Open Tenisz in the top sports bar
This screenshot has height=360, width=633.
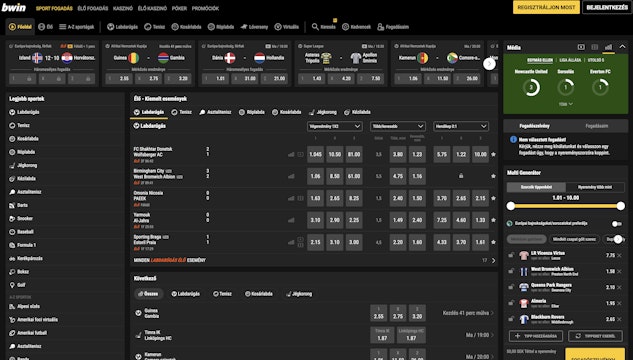[x=155, y=27]
